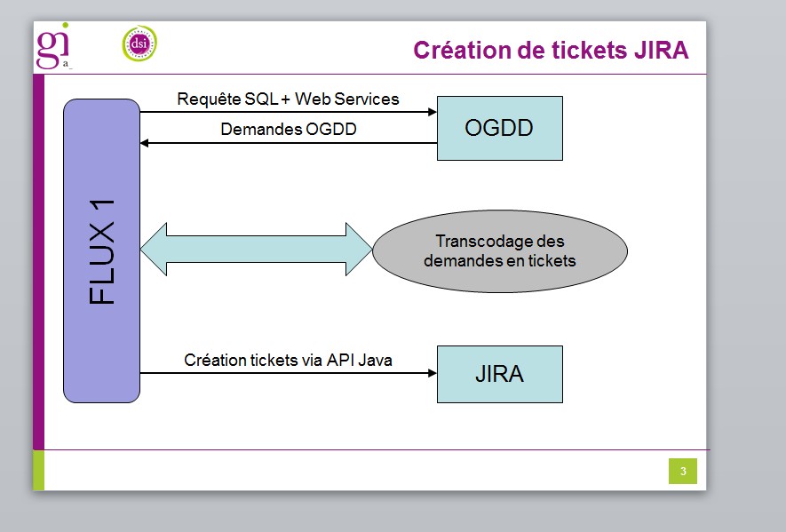The width and height of the screenshot is (786, 532).
Task: Click the purple vertical bar on slide edge
Action: click(38, 262)
